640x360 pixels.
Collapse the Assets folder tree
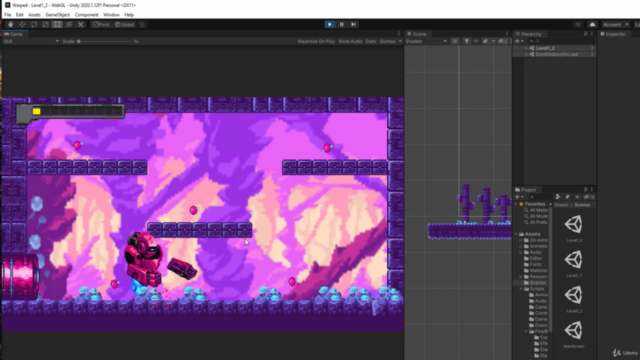[x=516, y=234]
